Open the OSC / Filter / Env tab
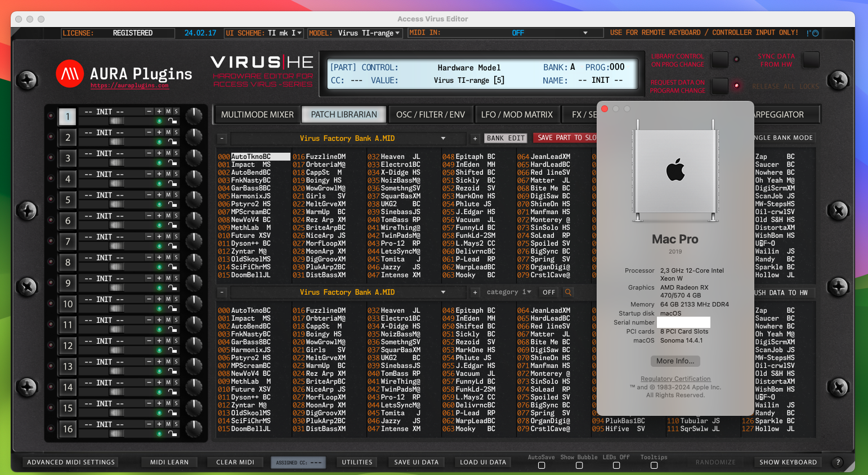 [431, 114]
